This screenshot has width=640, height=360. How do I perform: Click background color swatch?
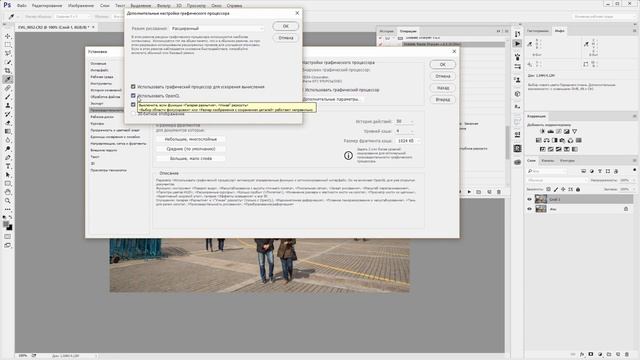click(9, 227)
